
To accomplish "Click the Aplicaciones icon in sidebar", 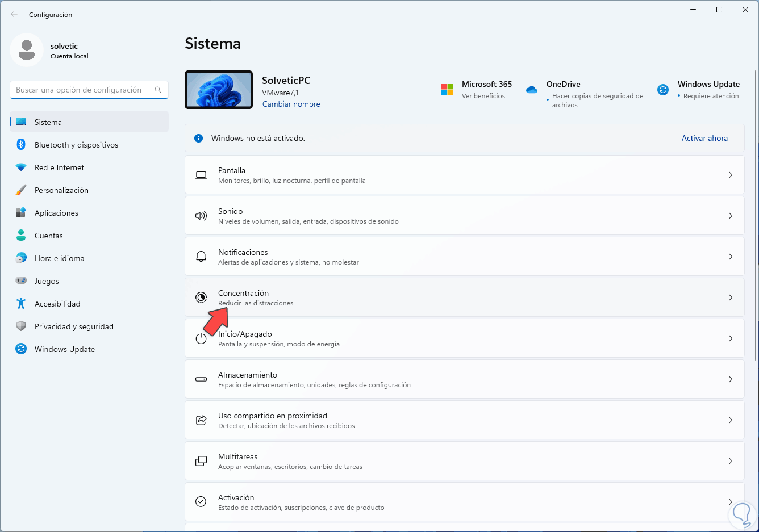I will coord(21,213).
